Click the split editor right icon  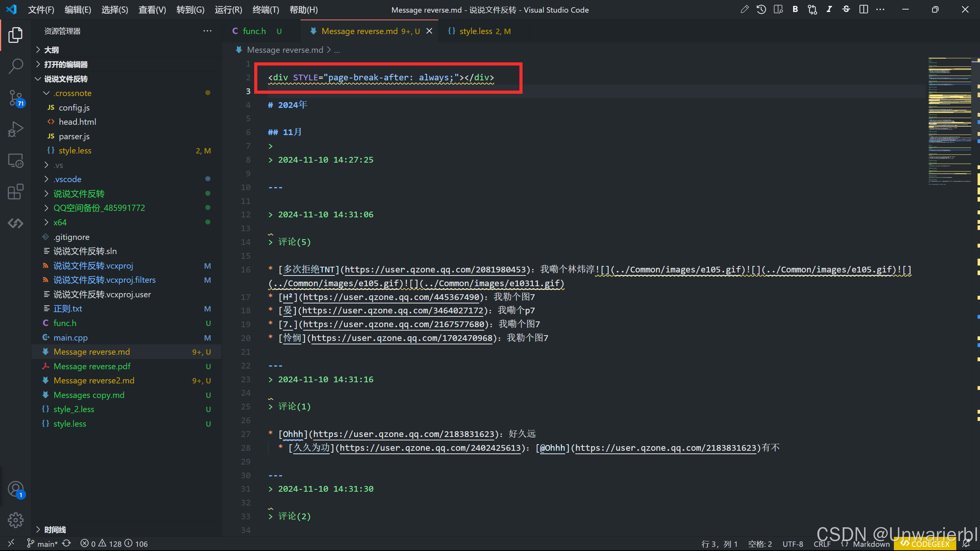(x=864, y=10)
